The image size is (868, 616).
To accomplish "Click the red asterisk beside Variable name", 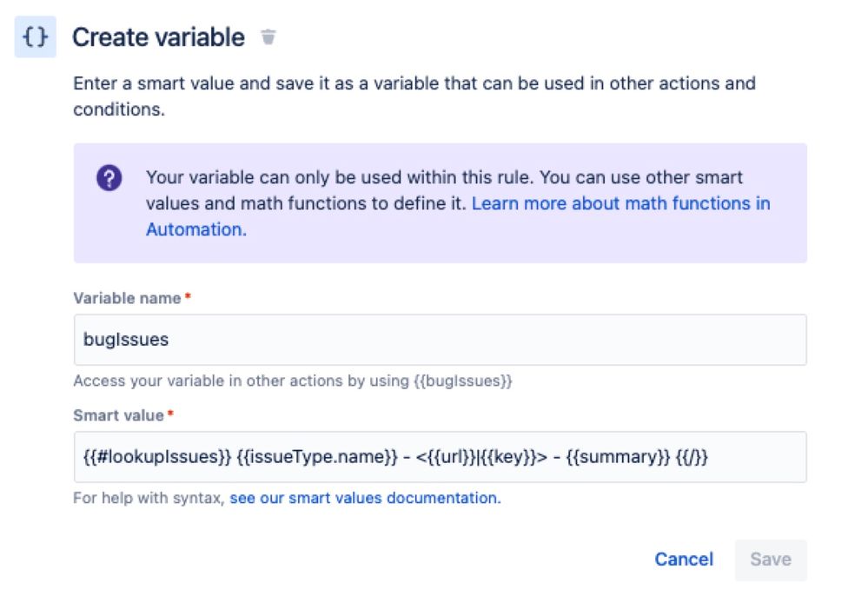I will tap(189, 296).
